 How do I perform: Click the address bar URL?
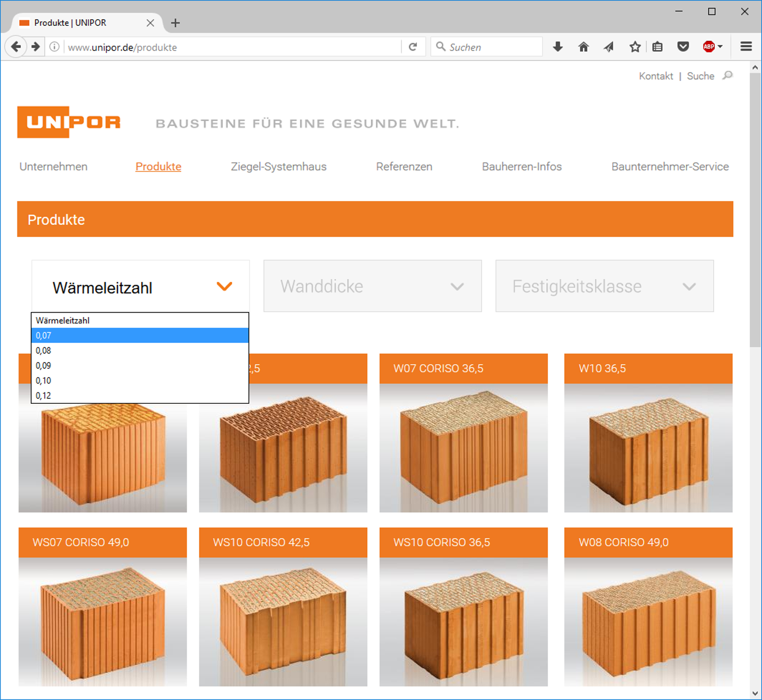pos(122,48)
